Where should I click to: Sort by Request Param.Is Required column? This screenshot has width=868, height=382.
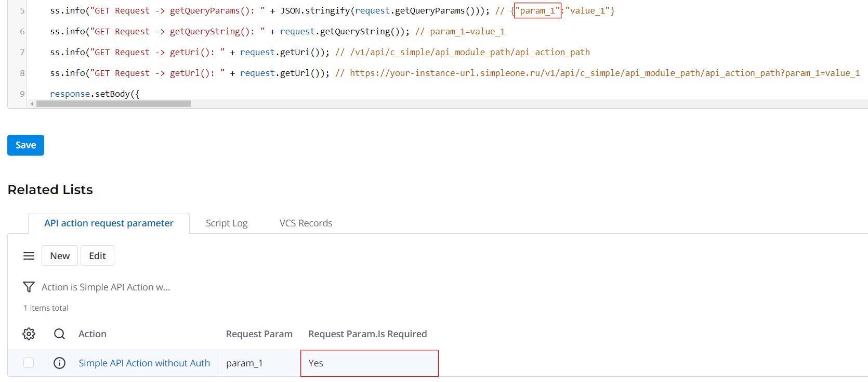click(367, 334)
